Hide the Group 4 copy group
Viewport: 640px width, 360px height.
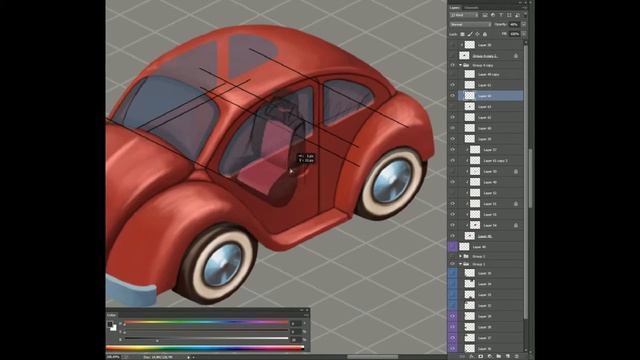[x=453, y=65]
